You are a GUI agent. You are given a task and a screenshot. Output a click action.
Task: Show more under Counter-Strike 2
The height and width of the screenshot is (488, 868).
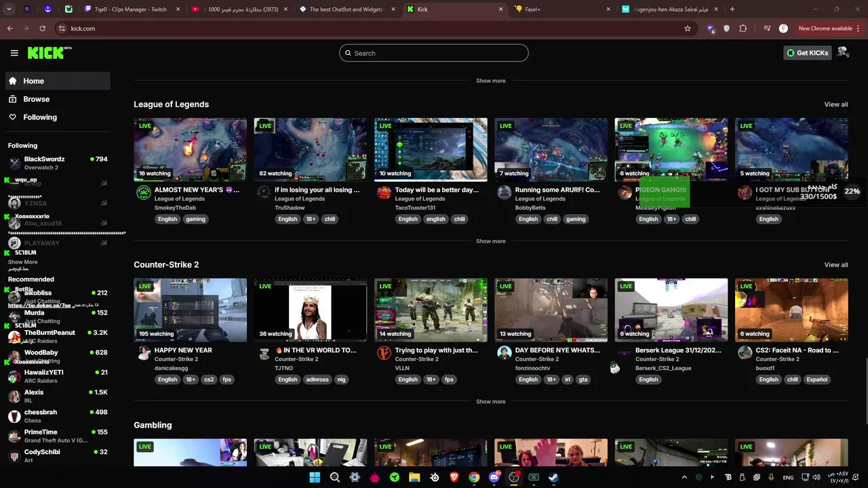[x=490, y=402]
